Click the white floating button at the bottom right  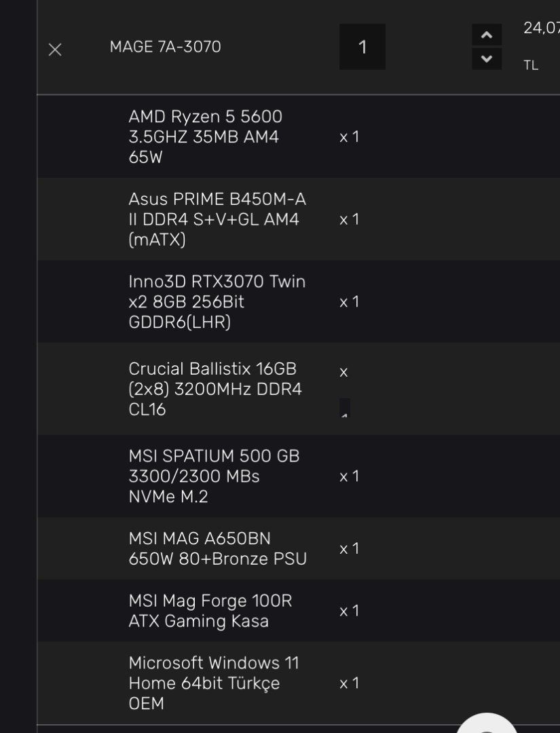pos(487,723)
